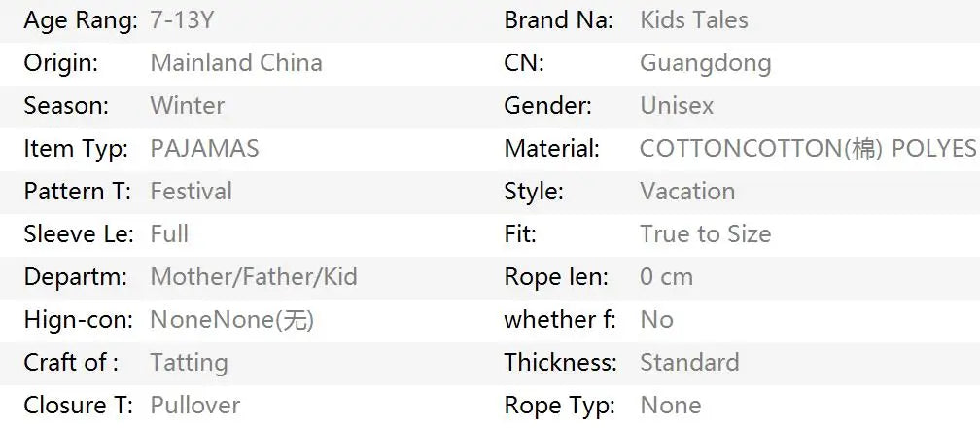Select the 'PAJAMAS' item type value
This screenshot has height=428, width=980.
(x=204, y=149)
